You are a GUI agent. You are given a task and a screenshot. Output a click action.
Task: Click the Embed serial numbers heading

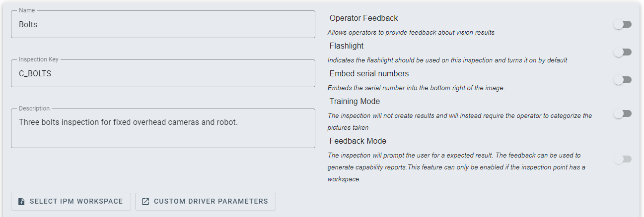[369, 74]
